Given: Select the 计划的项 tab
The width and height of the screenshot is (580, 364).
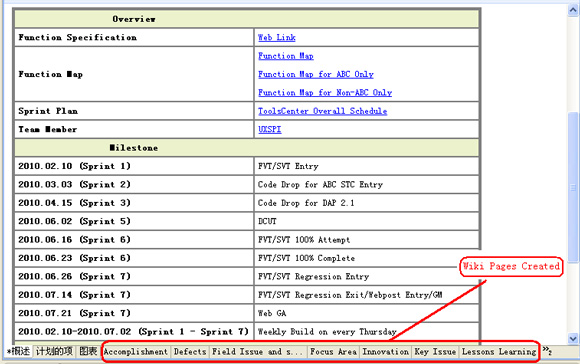Looking at the screenshot, I should pyautogui.click(x=54, y=351).
